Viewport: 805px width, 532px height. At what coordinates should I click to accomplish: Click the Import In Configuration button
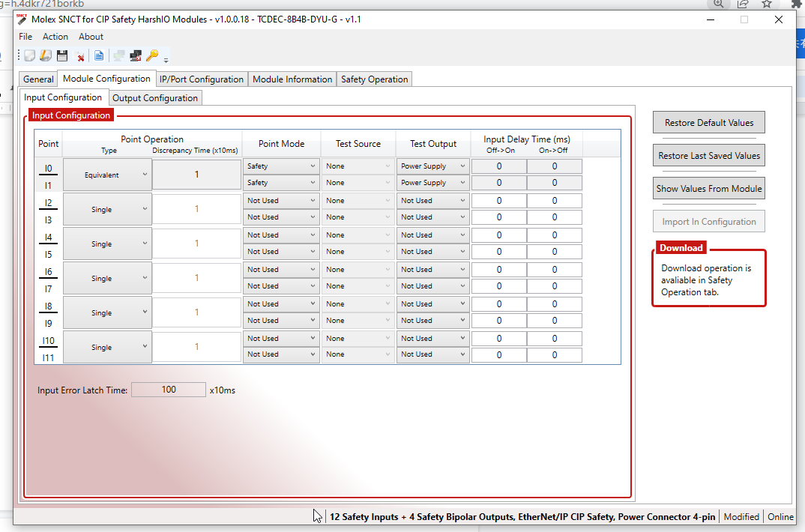click(x=709, y=222)
